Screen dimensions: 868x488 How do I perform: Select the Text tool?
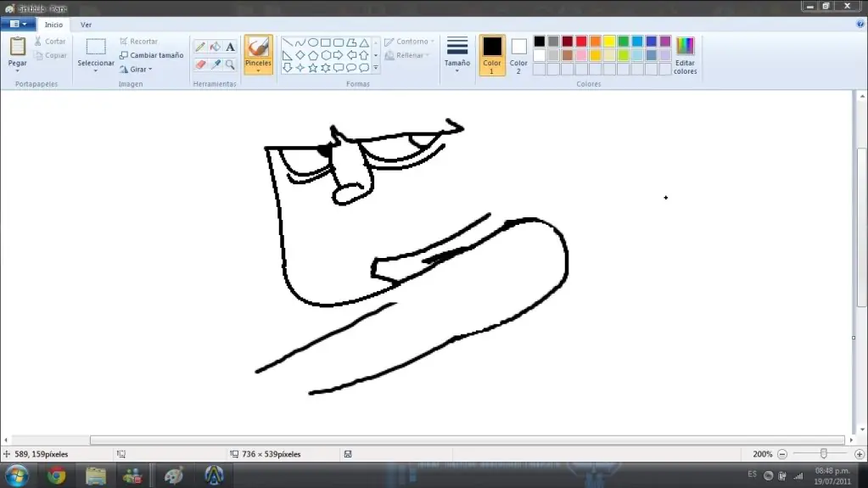click(x=230, y=47)
